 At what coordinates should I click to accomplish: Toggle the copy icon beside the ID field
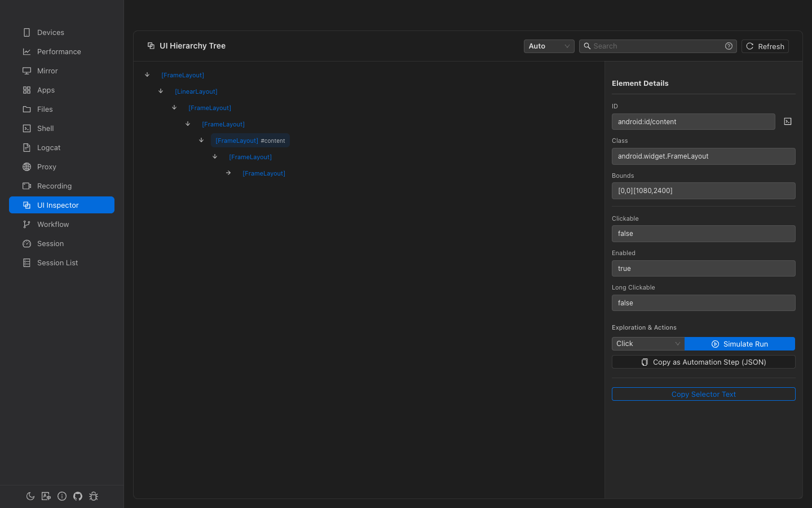tap(788, 121)
